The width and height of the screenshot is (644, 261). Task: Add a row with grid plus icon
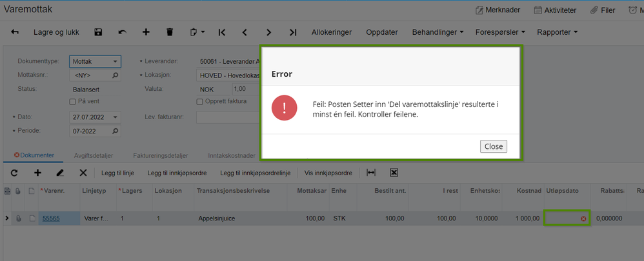click(37, 173)
